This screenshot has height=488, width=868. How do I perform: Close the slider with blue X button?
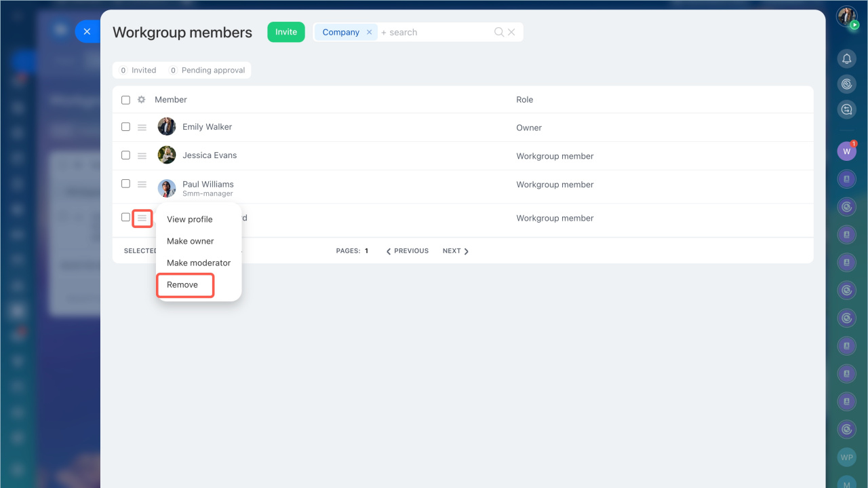pyautogui.click(x=87, y=31)
